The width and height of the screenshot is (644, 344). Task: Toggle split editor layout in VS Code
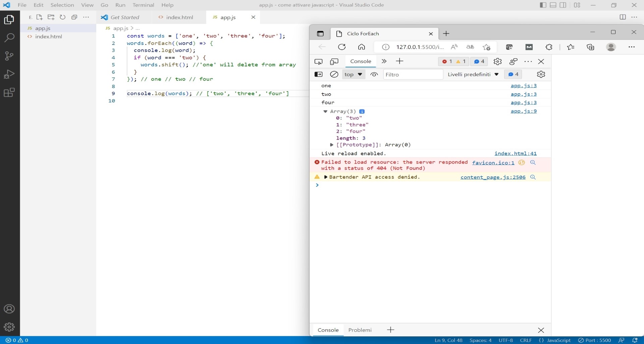tap(623, 17)
